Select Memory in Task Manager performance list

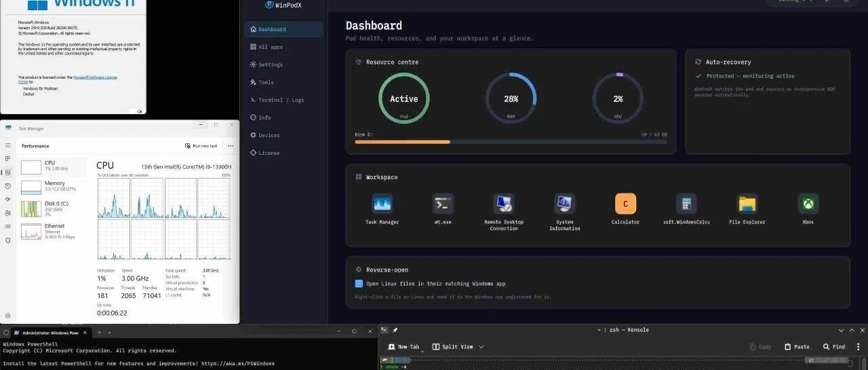[54, 186]
